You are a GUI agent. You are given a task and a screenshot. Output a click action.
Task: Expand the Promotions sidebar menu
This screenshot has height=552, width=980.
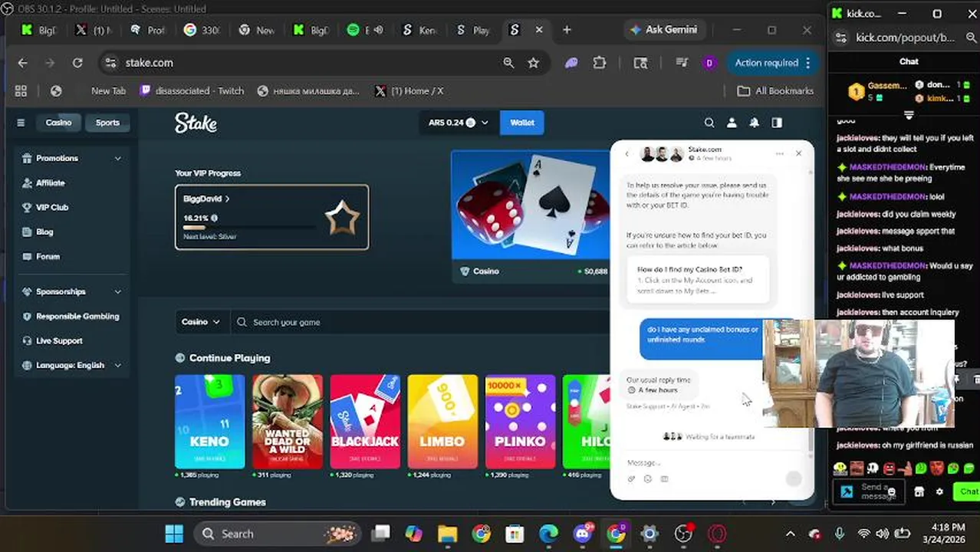[117, 158]
